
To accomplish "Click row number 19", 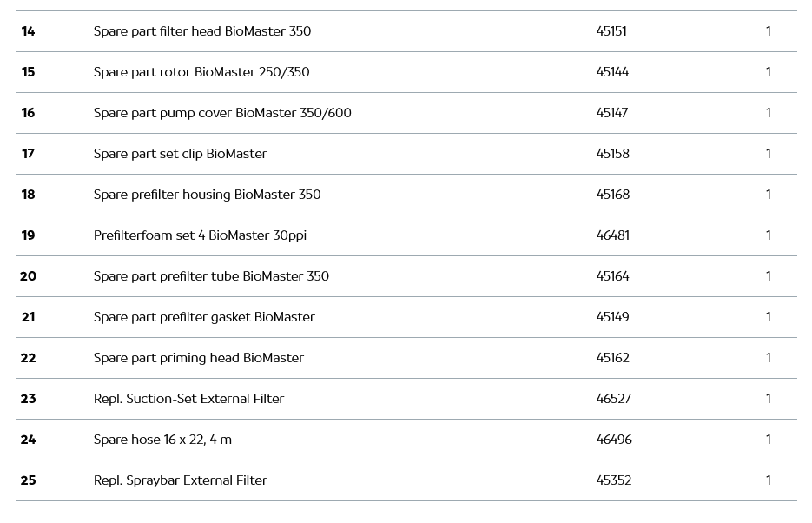I will (28, 235).
